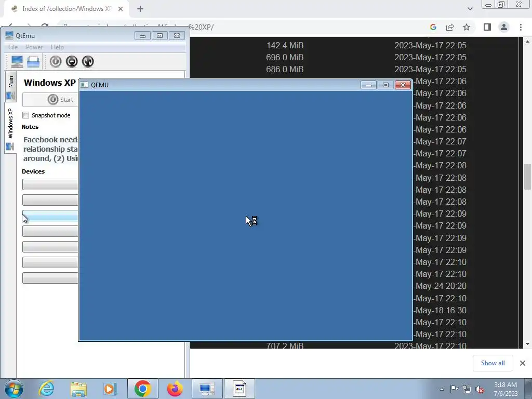The width and height of the screenshot is (532, 399).
Task: Click the Restart machine icon in QtEmu toolbar
Action: 88,61
